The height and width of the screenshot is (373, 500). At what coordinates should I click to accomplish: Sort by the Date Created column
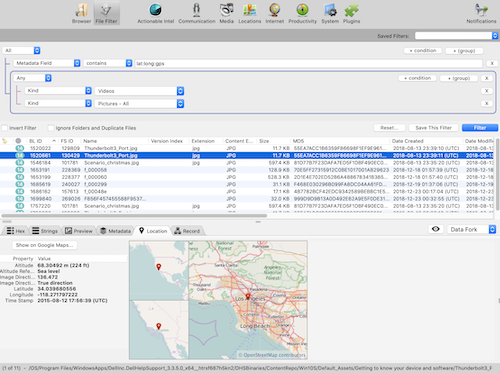(426, 141)
